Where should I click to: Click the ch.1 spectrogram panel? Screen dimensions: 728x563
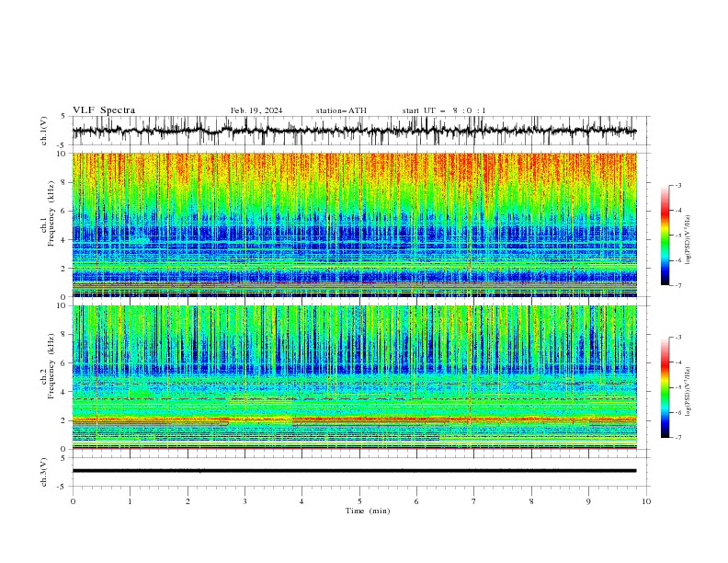tap(354, 224)
